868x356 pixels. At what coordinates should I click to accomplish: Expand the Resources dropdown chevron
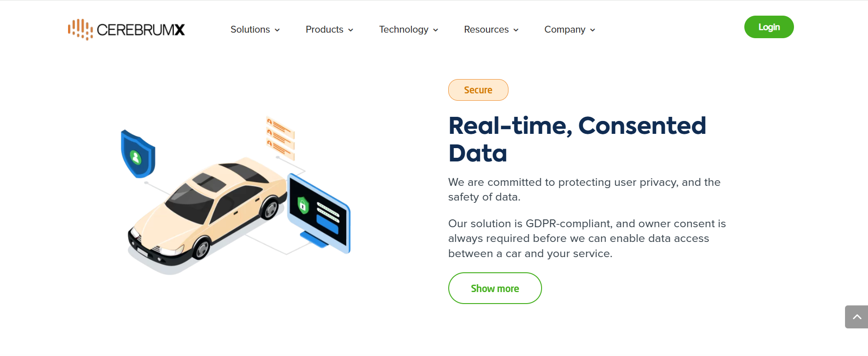tap(516, 30)
